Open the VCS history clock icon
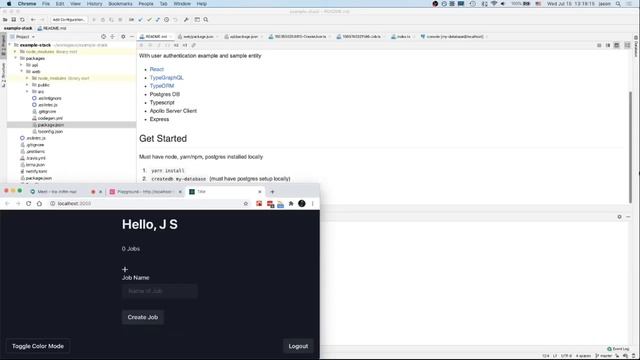The image size is (640, 360). click(x=167, y=20)
